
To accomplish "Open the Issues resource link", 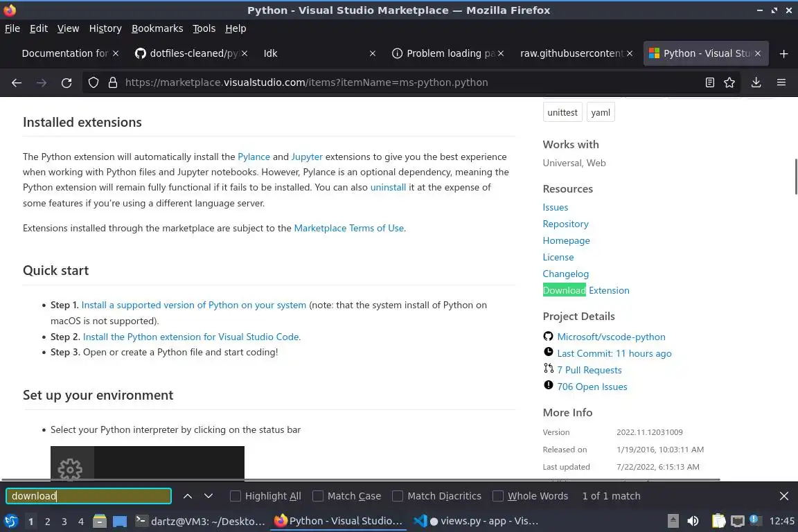I will tap(556, 207).
